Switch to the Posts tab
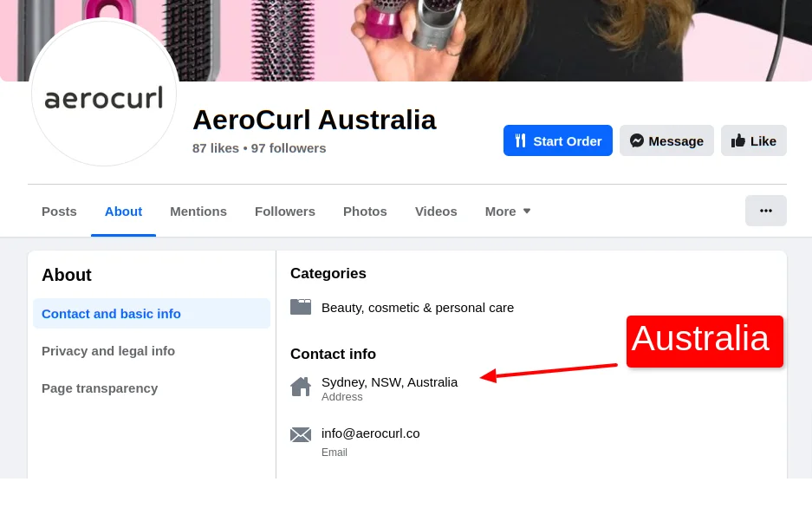 point(59,211)
